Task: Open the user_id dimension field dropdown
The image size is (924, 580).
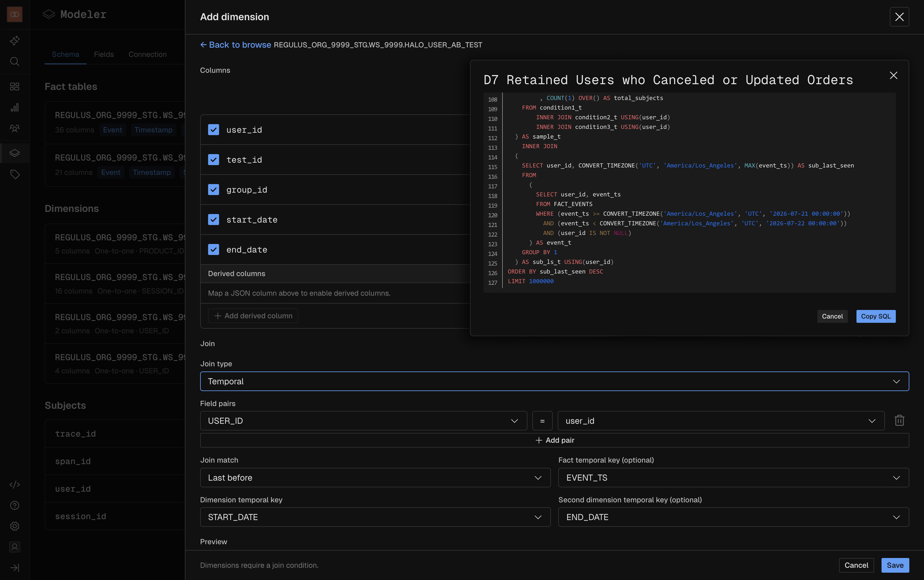Action: [721, 421]
